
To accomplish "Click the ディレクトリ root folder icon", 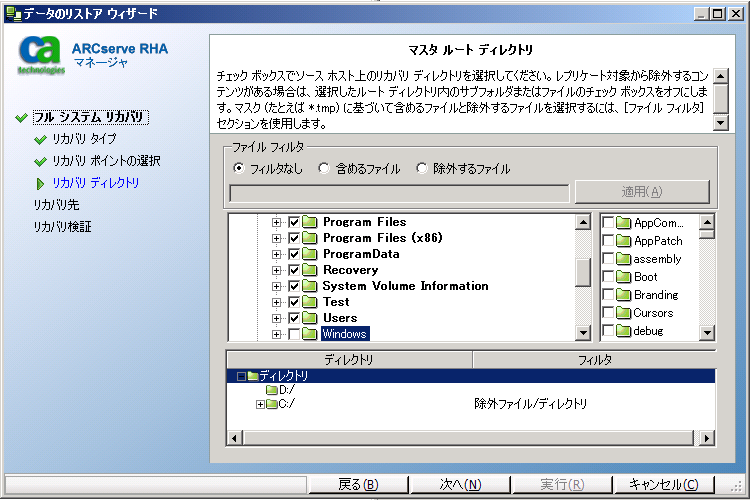I will [x=253, y=376].
